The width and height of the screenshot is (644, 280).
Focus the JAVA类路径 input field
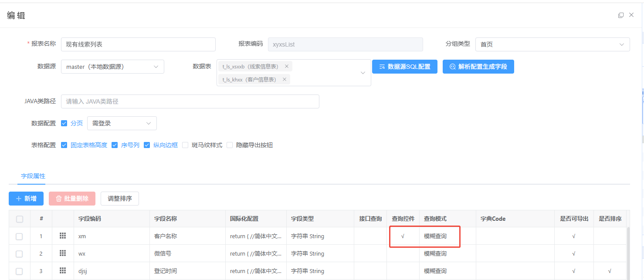[190, 101]
